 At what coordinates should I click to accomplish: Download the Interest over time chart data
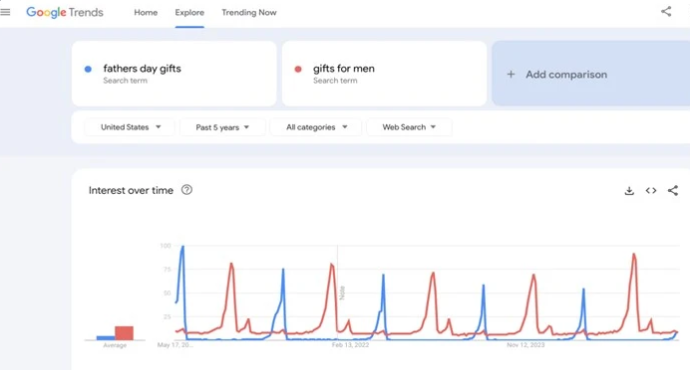click(x=629, y=190)
